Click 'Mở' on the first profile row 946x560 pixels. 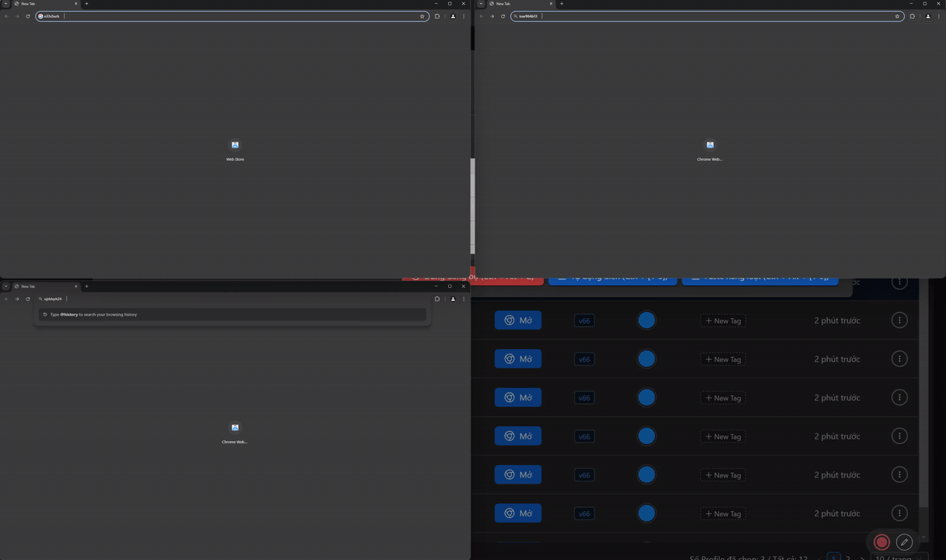pos(518,320)
